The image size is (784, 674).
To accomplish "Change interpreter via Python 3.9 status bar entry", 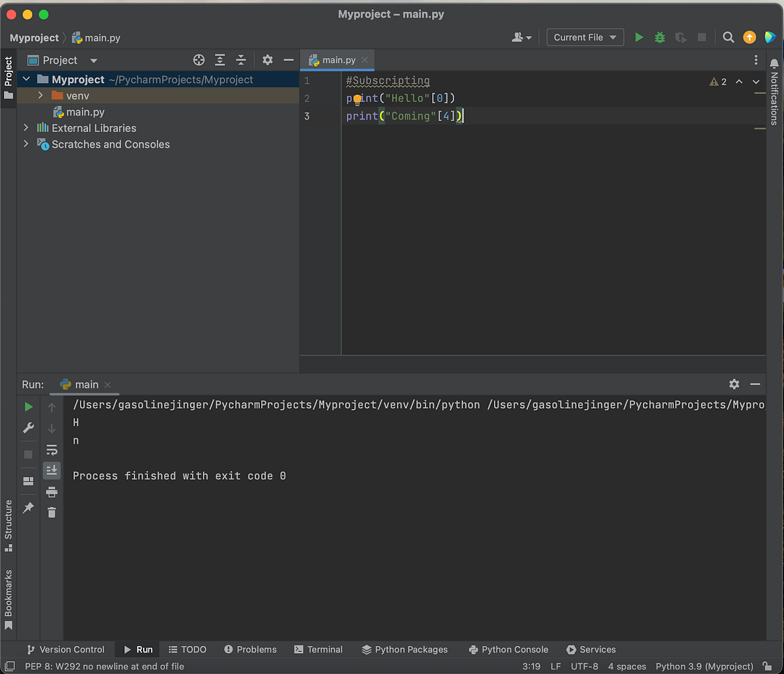I will [704, 666].
